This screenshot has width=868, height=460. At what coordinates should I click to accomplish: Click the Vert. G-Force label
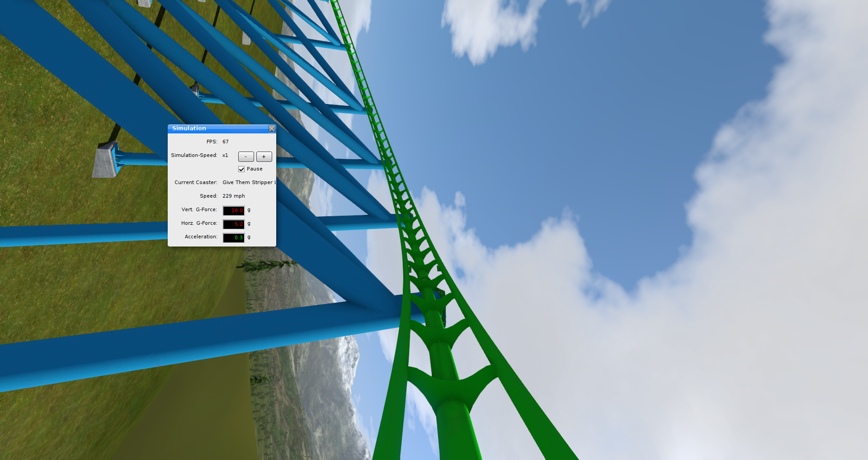point(199,210)
